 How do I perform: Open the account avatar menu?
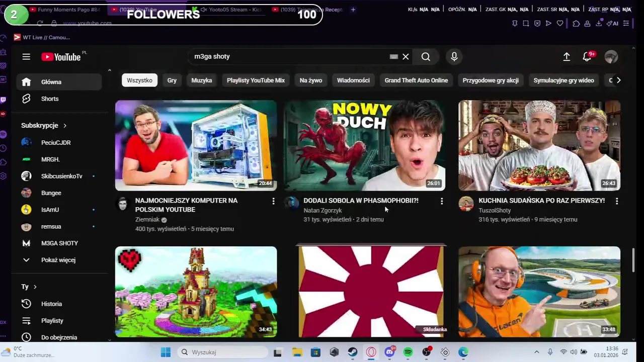click(611, 57)
